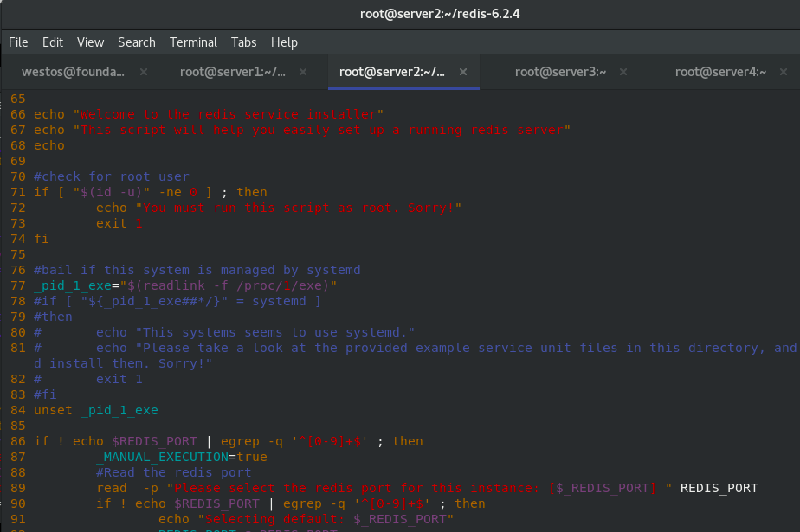The width and height of the screenshot is (800, 532).
Task: Click line 66 'Welcome to the redis service installer'
Action: 228,114
